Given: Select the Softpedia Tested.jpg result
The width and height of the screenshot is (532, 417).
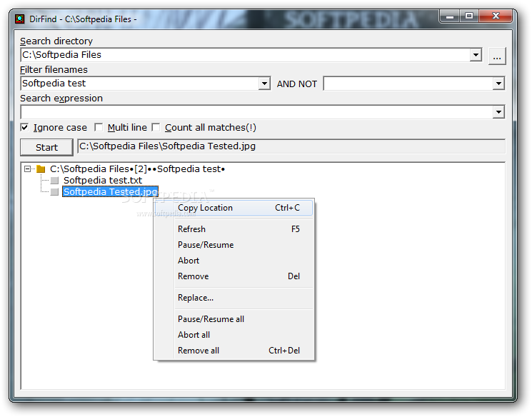Looking at the screenshot, I should click(x=110, y=191).
